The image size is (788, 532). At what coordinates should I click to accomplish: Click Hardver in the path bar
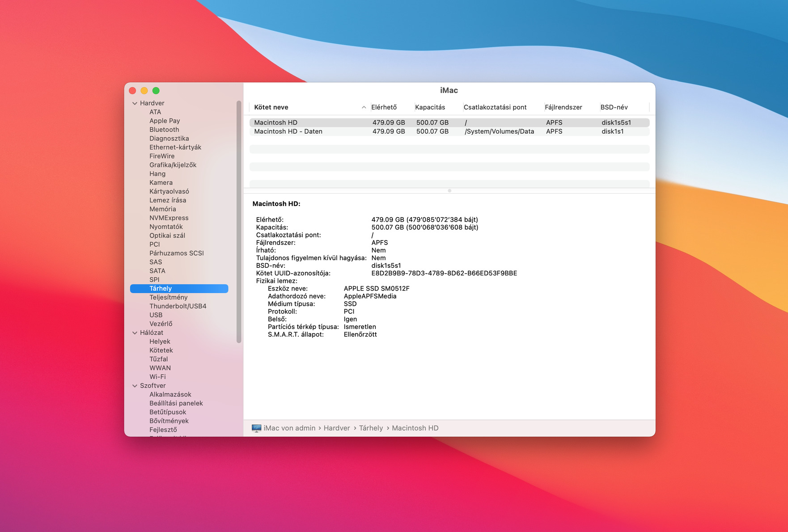pos(337,428)
